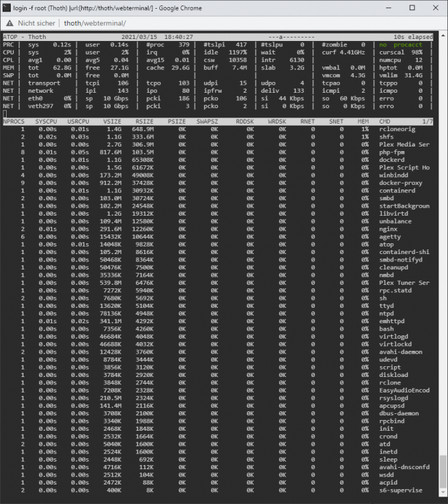This screenshot has height=504, width=448.
Task: Click the rcloneorig process name
Action: tap(397, 129)
